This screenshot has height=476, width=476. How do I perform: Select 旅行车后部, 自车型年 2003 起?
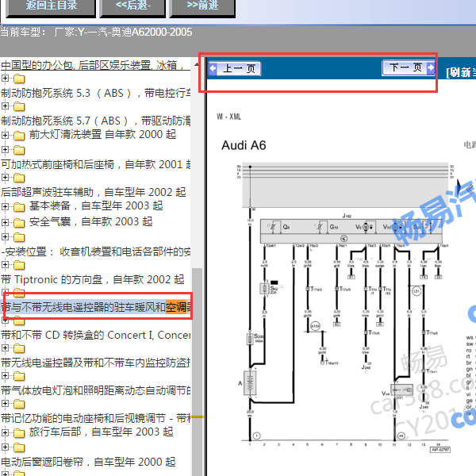pyautogui.click(x=101, y=432)
